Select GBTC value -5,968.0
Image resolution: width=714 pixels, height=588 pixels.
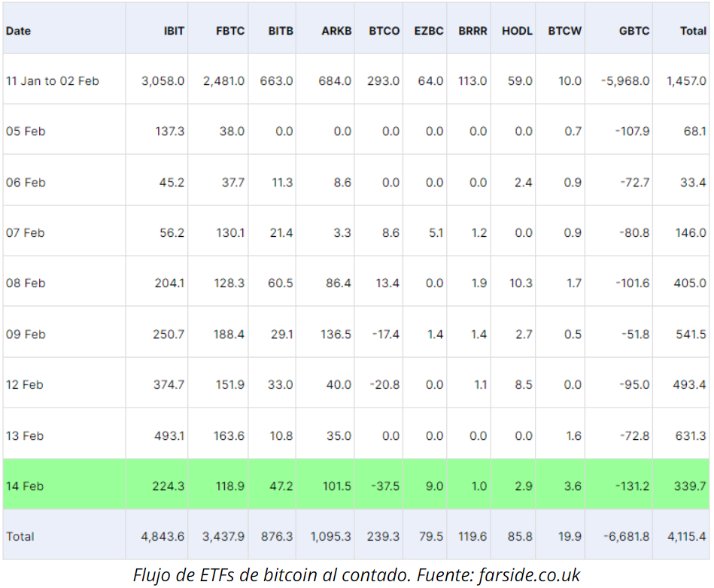[625, 81]
